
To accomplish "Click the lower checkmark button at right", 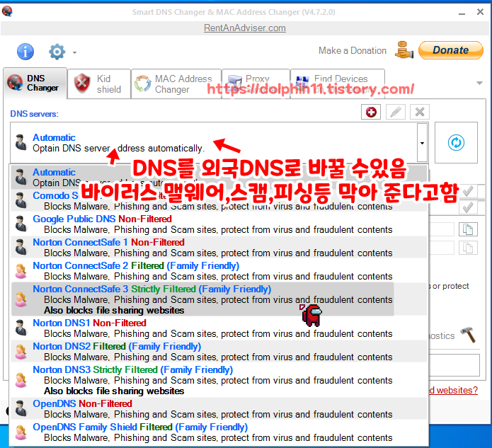I will (x=468, y=207).
